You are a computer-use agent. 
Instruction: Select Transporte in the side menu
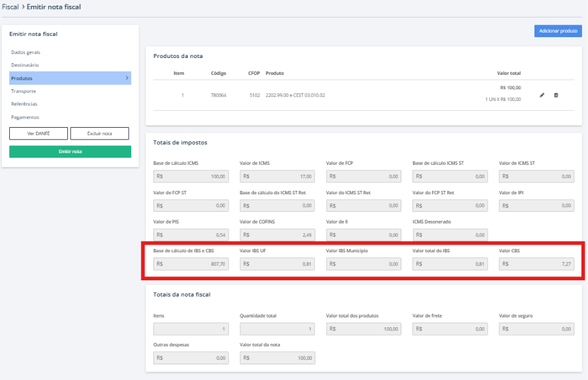click(x=23, y=91)
